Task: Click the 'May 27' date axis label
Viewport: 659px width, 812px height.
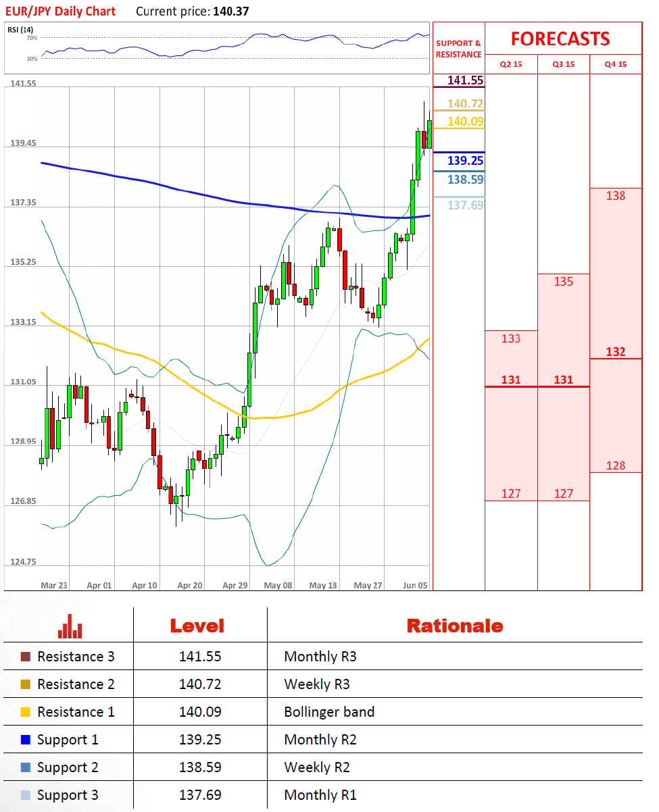Action: (x=368, y=585)
